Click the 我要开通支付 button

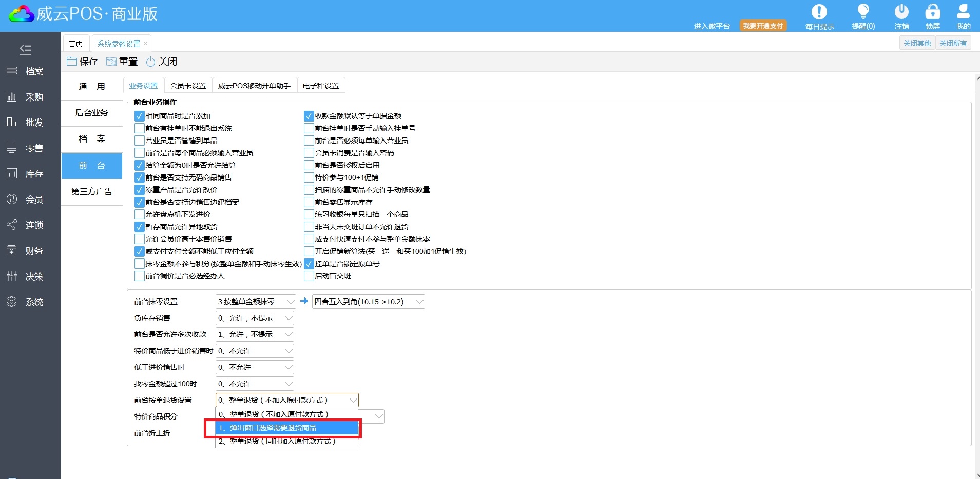(763, 26)
